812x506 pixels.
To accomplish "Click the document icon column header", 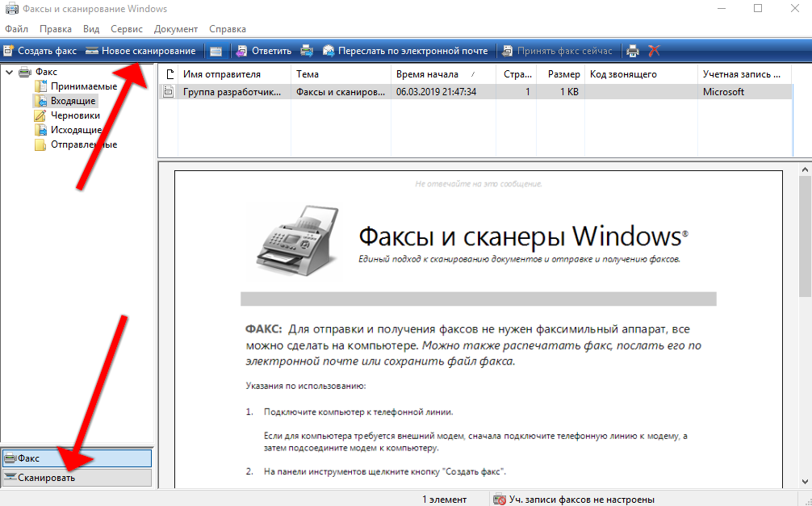I will tap(169, 74).
